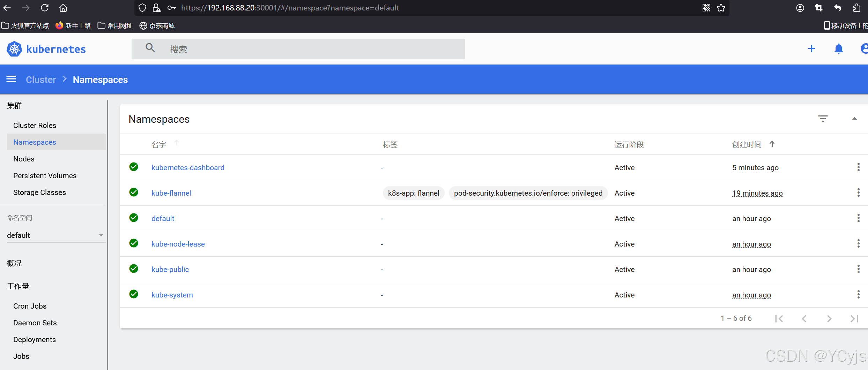The image size is (868, 370).
Task: Open actions menu for kube-flannel row
Action: [859, 192]
